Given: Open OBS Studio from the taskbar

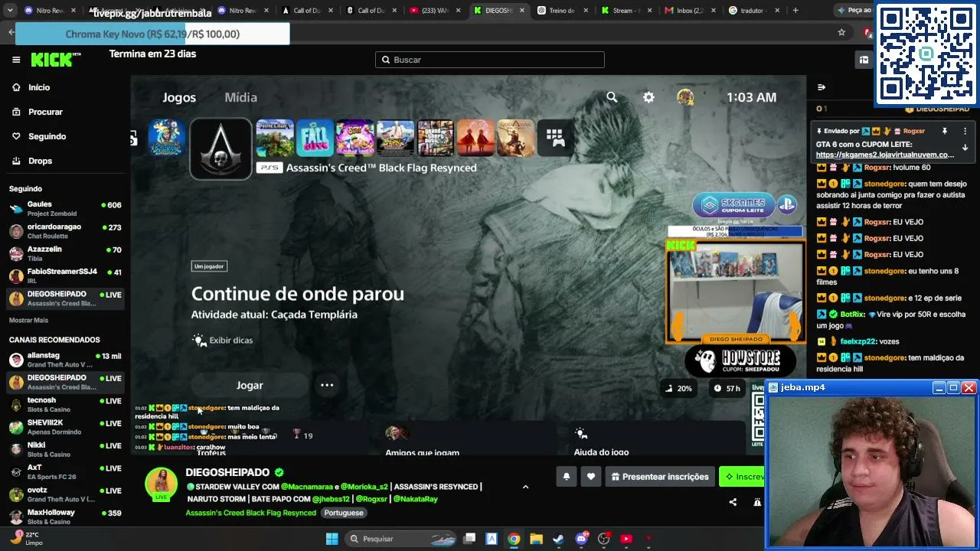Looking at the screenshot, I should (604, 539).
